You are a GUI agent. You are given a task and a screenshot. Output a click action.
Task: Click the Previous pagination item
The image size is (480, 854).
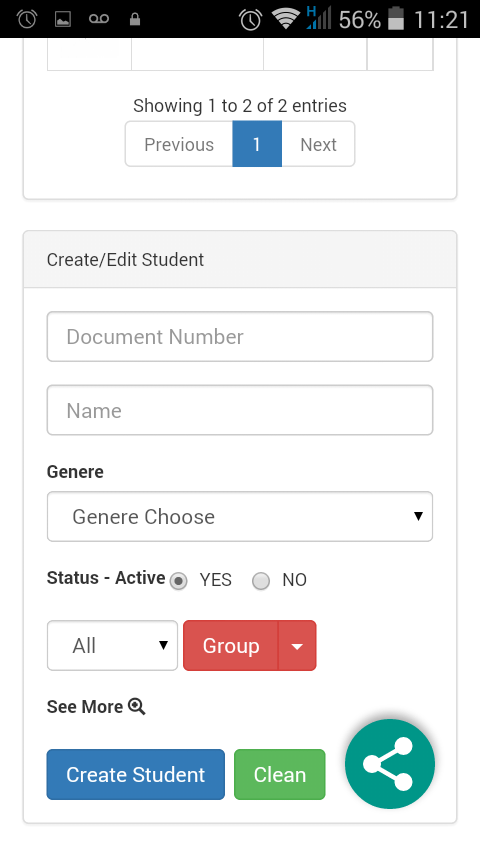(179, 144)
